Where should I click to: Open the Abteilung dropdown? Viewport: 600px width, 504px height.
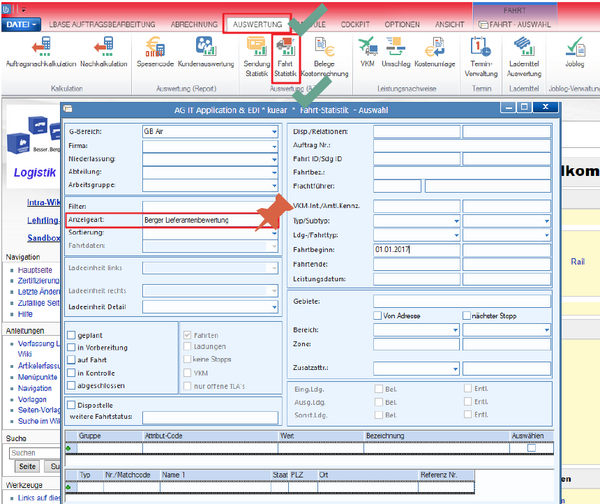(274, 172)
